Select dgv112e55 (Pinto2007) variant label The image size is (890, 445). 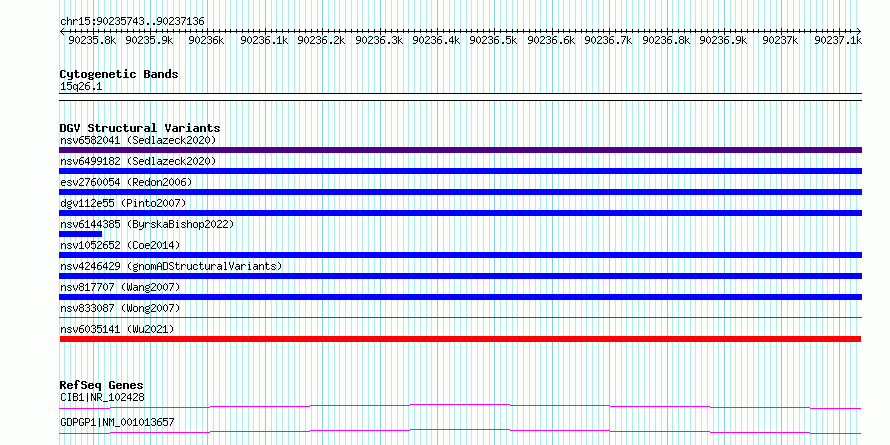123,203
